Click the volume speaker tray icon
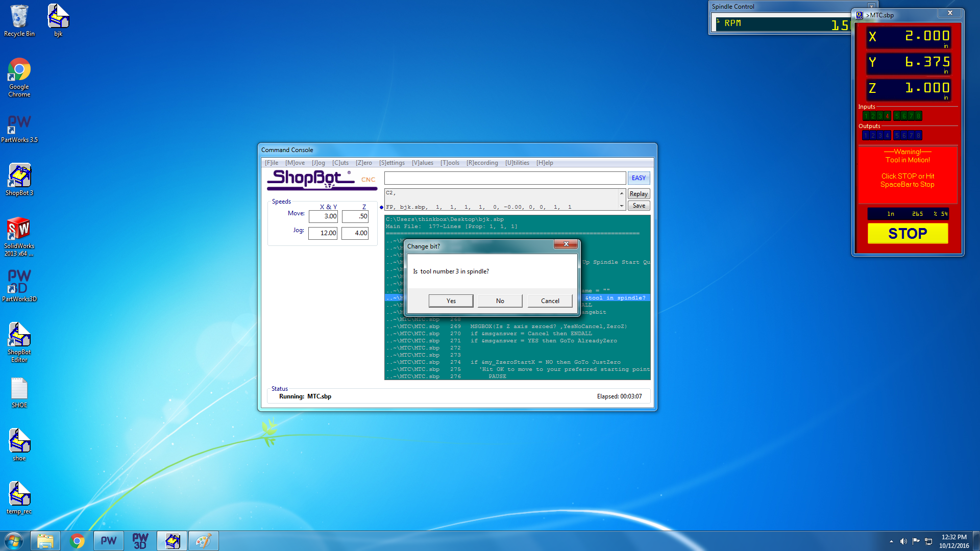Image resolution: width=980 pixels, height=551 pixels. click(903, 541)
